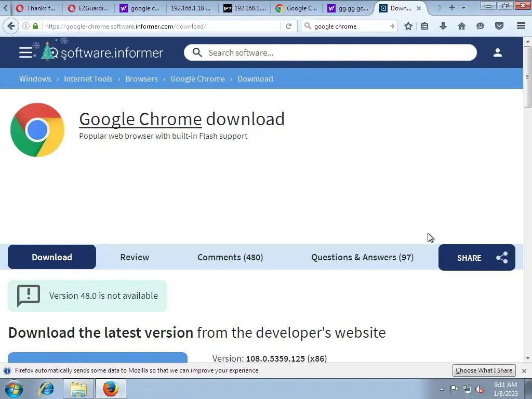Screen dimensions: 532x399
Task: Click the green padlock security icon
Action: tap(35, 26)
